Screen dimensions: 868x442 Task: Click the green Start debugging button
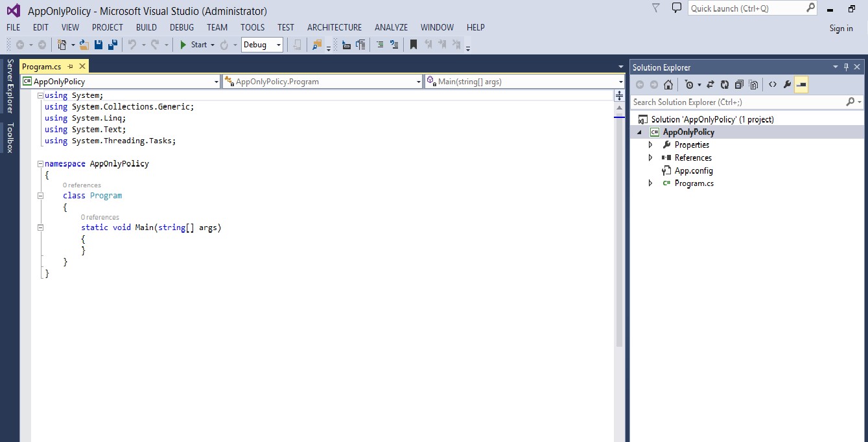coord(193,45)
